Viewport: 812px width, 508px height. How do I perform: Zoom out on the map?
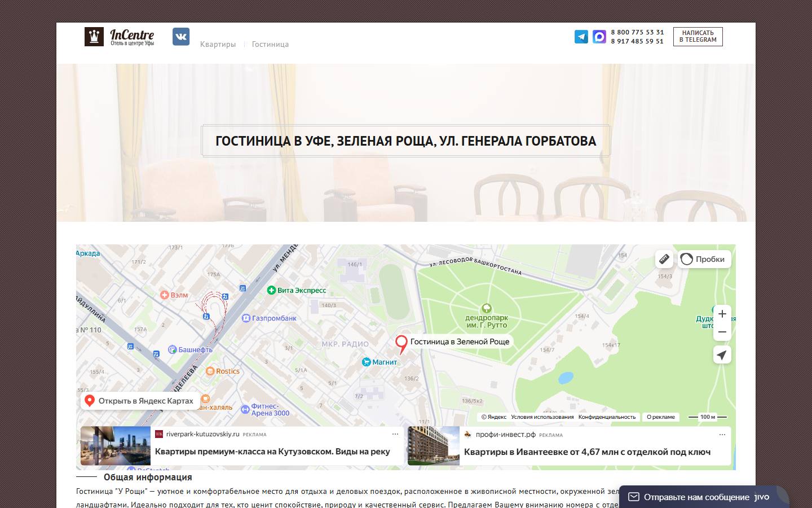(722, 332)
